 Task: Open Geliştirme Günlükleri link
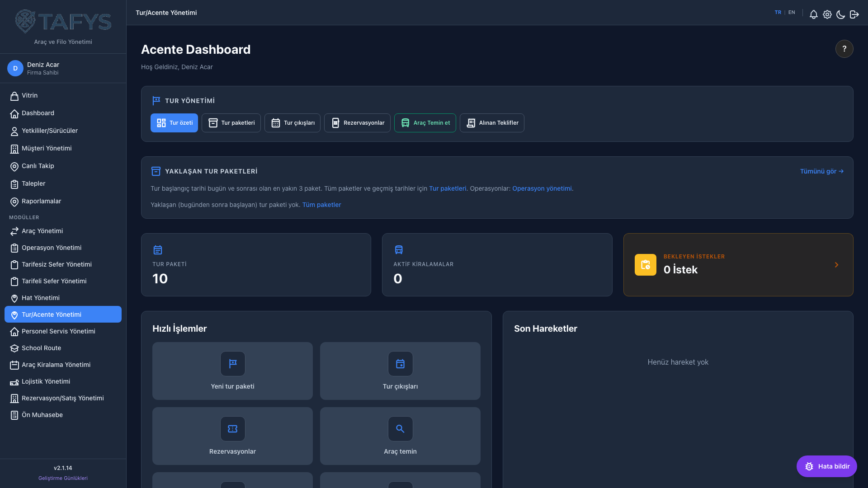[x=63, y=478]
